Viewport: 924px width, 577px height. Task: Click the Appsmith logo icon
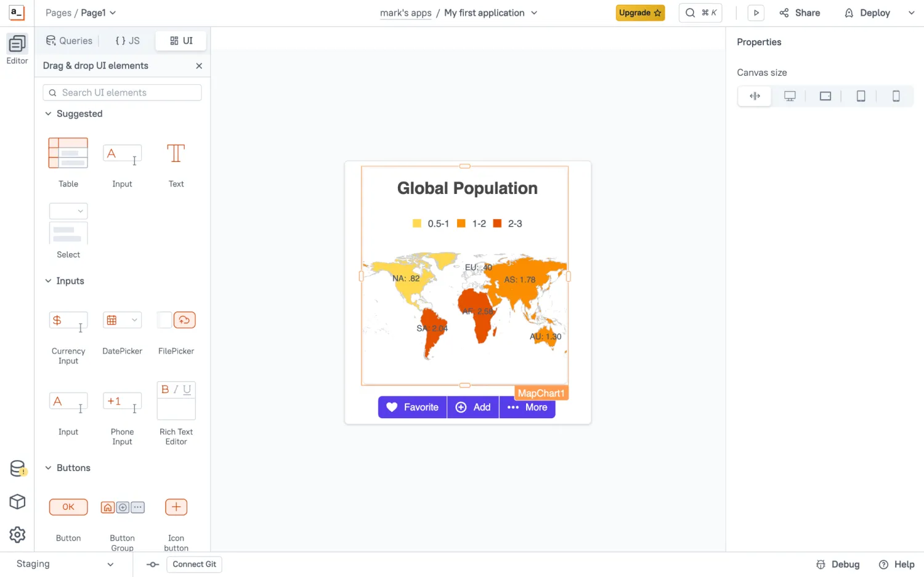pyautogui.click(x=17, y=13)
